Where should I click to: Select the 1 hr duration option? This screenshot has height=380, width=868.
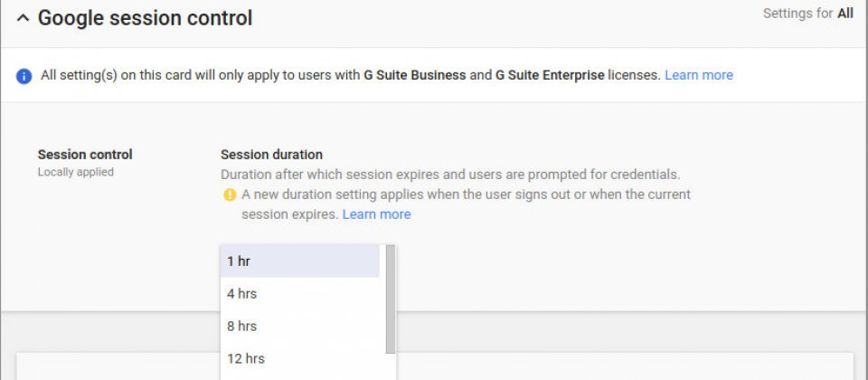[x=300, y=261]
